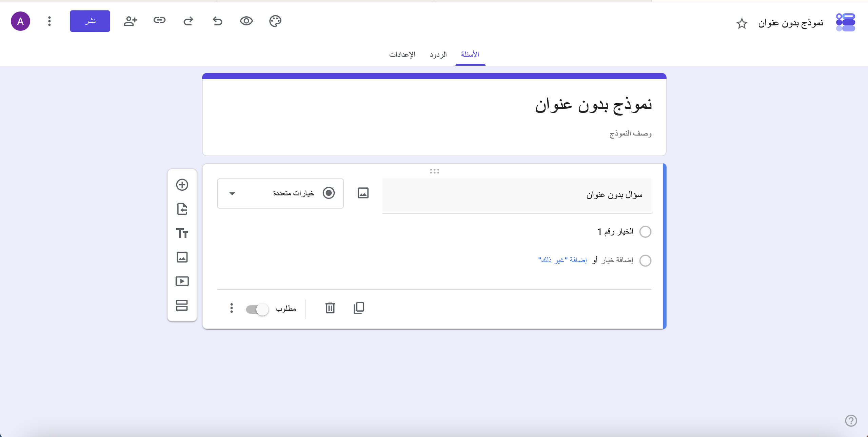Open the account avatar A
868x437 pixels.
point(20,21)
